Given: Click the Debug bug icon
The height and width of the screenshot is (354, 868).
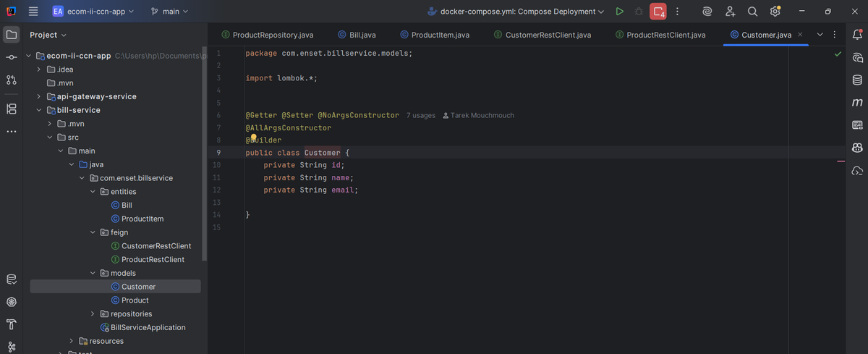Looking at the screenshot, I should [639, 12].
